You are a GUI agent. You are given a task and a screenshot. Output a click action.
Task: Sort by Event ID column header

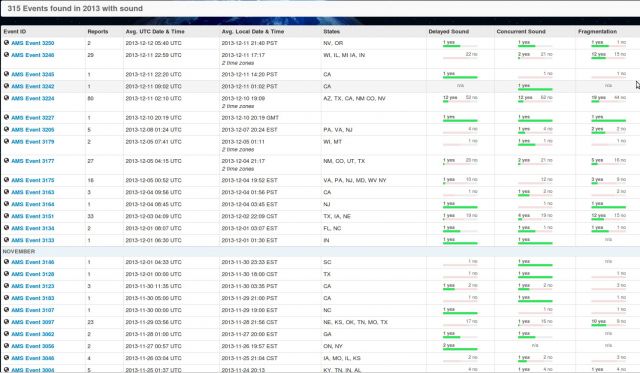15,31
